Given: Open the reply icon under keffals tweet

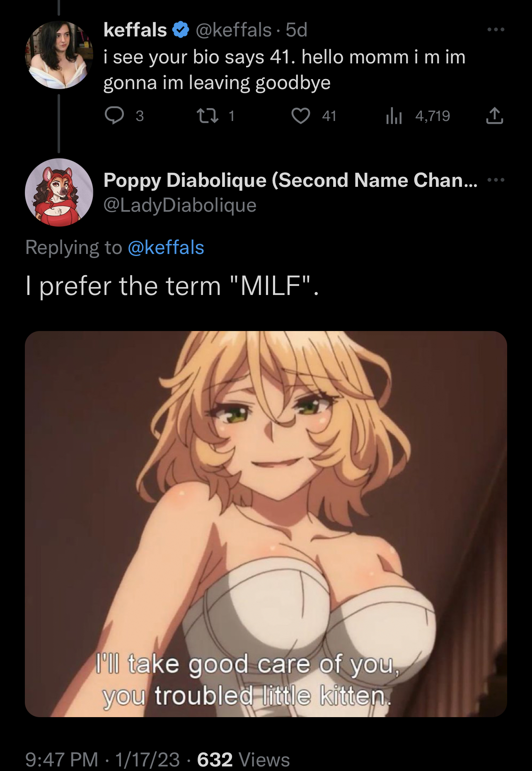Looking at the screenshot, I should click(x=114, y=116).
